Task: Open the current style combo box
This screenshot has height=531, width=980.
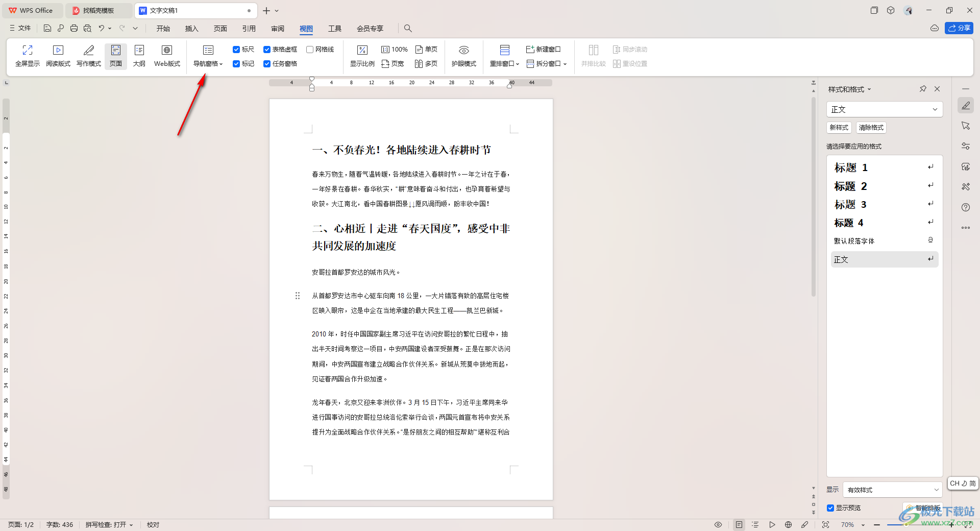Action: 885,109
